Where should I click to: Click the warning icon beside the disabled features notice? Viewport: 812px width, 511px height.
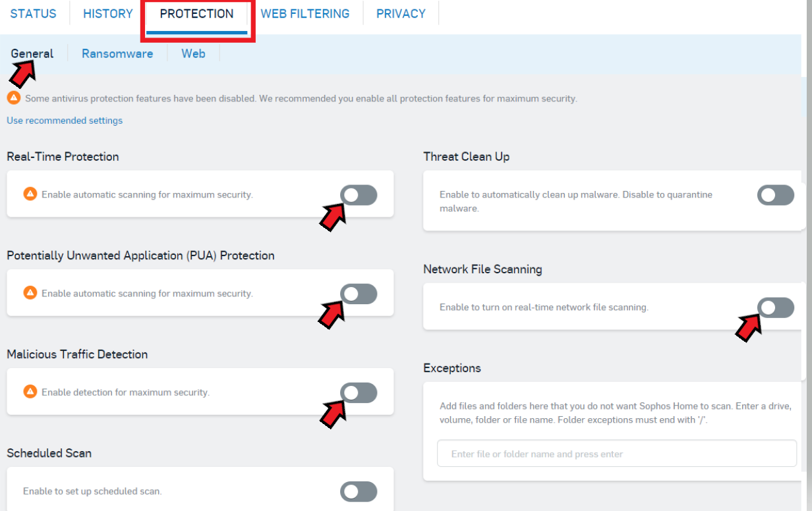13,98
